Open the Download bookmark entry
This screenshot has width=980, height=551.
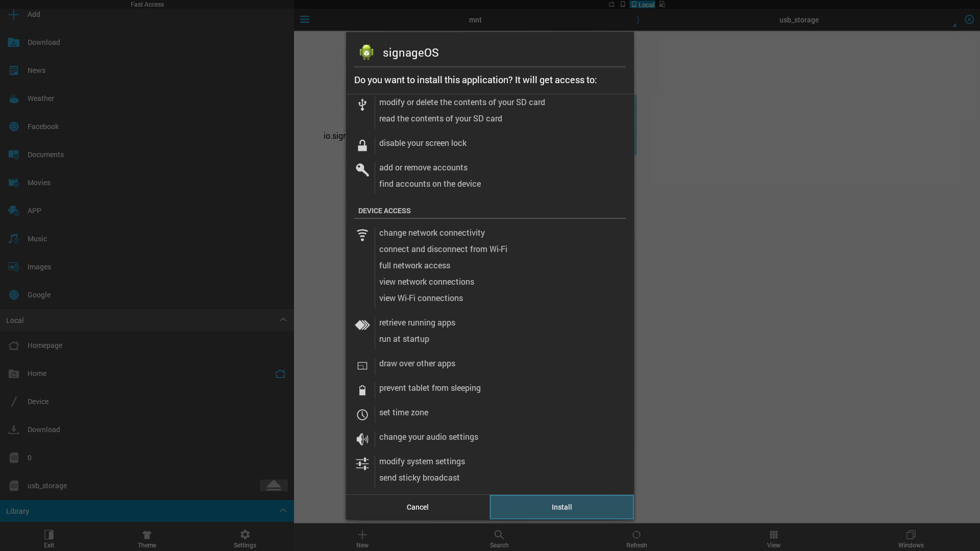(43, 42)
